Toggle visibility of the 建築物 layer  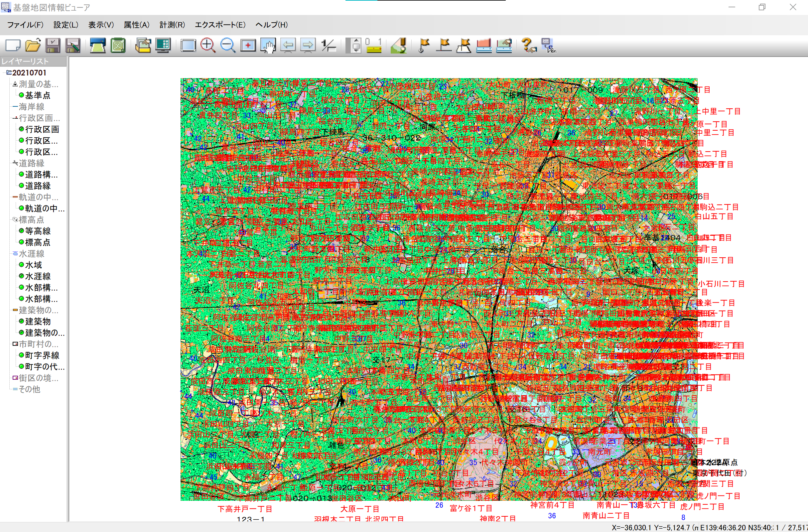tap(21, 322)
